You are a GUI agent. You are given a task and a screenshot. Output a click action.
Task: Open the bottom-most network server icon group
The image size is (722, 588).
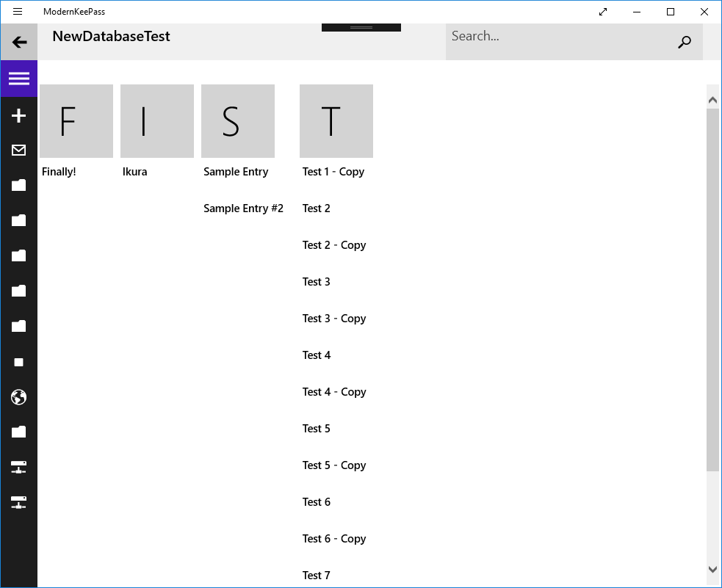point(19,503)
